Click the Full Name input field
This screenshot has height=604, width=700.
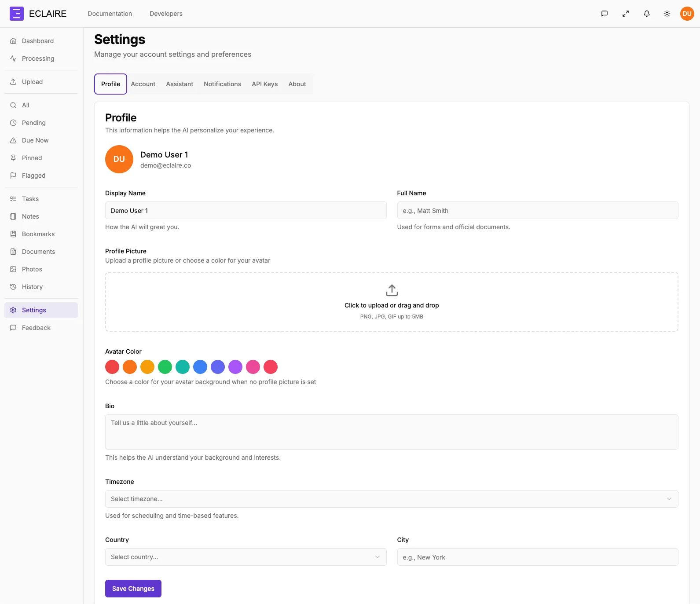[538, 210]
